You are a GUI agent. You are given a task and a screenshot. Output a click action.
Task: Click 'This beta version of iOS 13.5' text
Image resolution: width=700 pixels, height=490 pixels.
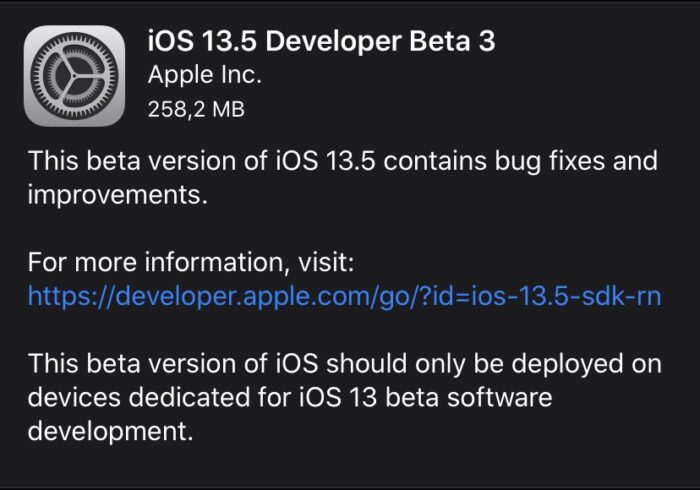[x=201, y=161]
